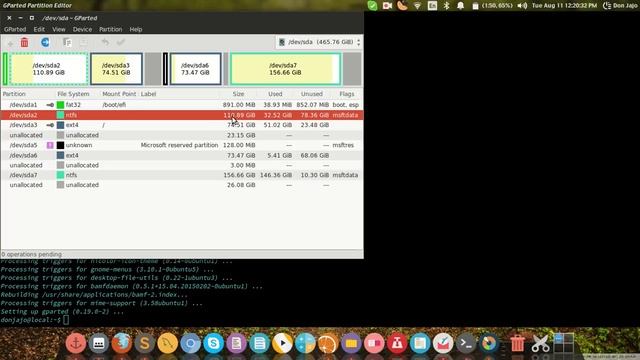Click the blue Resize/Move partition icon
The image size is (640, 360).
pyautogui.click(x=45, y=42)
